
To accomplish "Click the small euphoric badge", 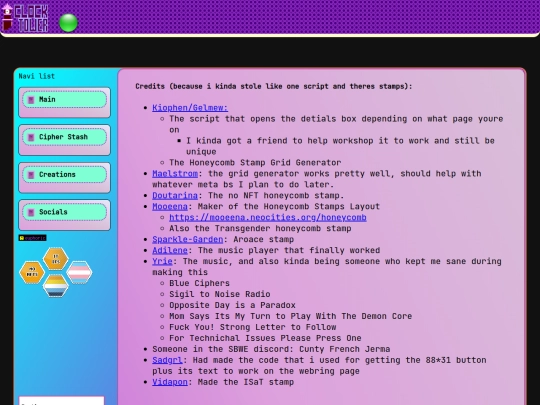I will pos(32,238).
